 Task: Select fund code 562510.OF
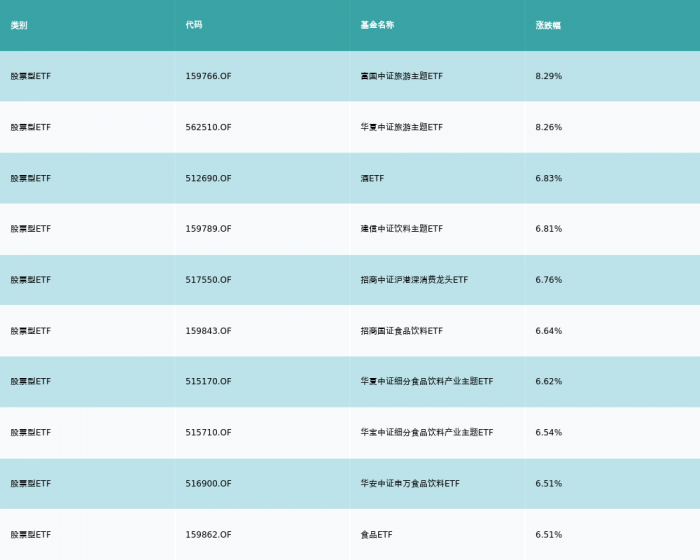pyautogui.click(x=208, y=127)
